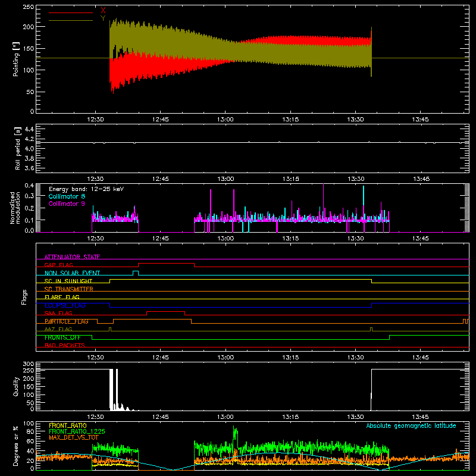
Task: Click the raised GAP_FLAG step segment
Action: click(166, 264)
